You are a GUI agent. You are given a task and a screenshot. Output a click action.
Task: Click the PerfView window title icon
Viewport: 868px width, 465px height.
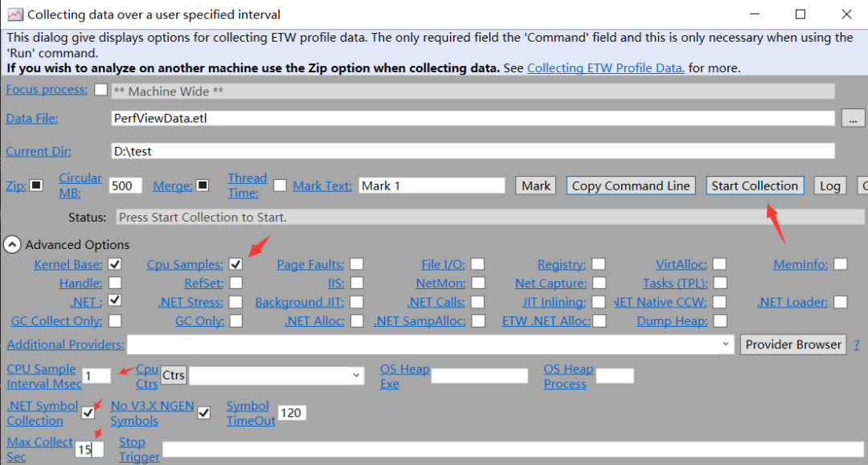point(15,14)
